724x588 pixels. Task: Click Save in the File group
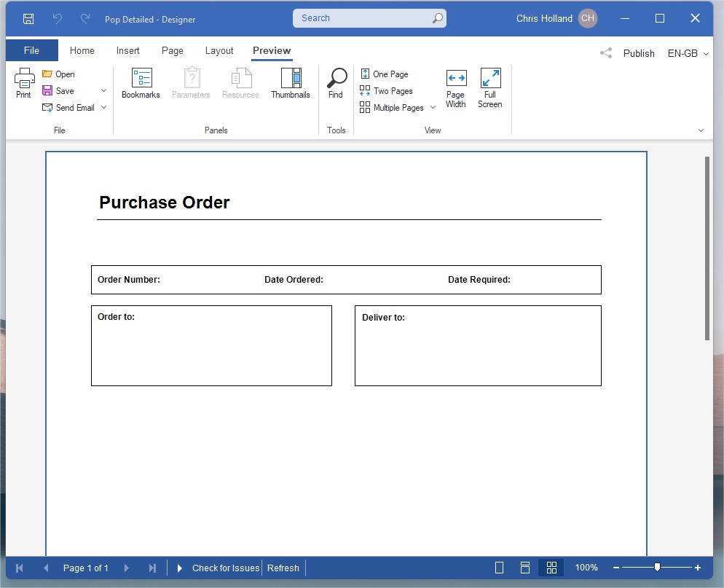pyautogui.click(x=58, y=90)
